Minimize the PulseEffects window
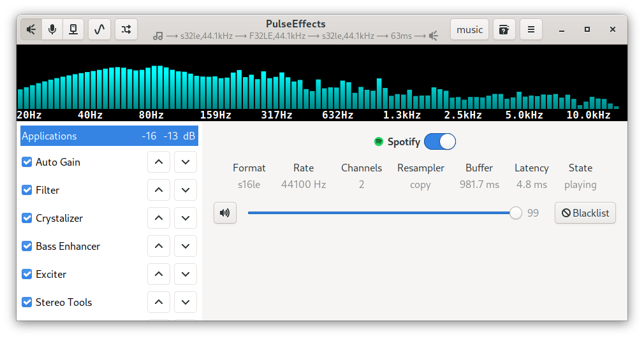The height and width of the screenshot is (339, 644). 562,29
